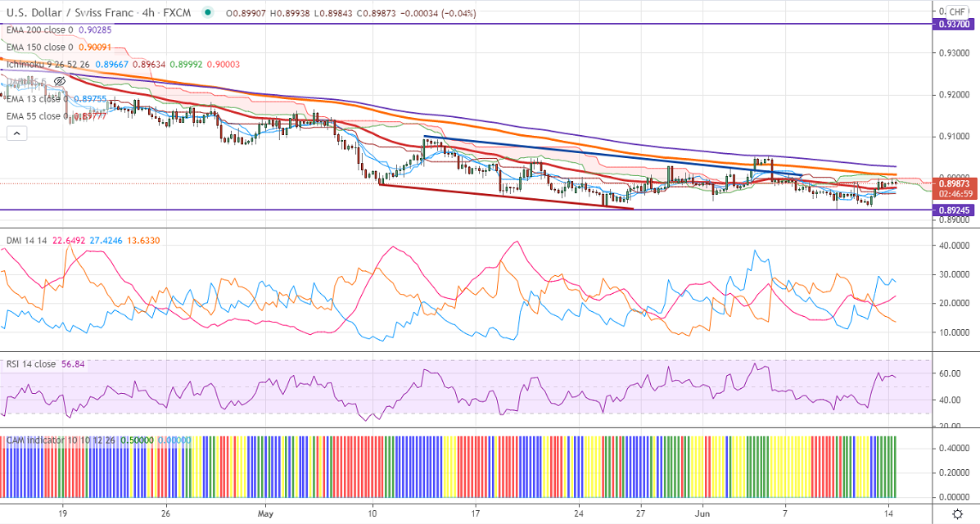Viewport: 980px width, 524px height.
Task: Click the RSI 14 close indicator label
Action: coord(31,364)
